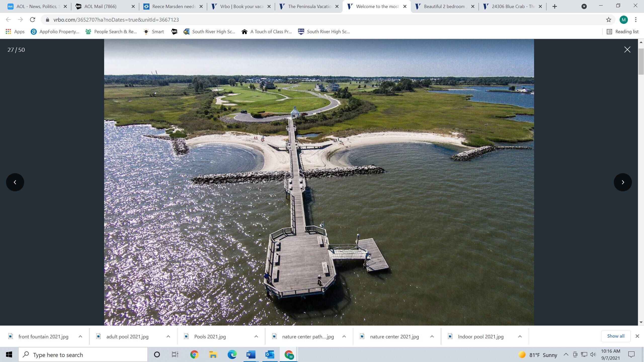Click the page vertical scrollbar thumb
The width and height of the screenshot is (644, 362).
point(641,62)
